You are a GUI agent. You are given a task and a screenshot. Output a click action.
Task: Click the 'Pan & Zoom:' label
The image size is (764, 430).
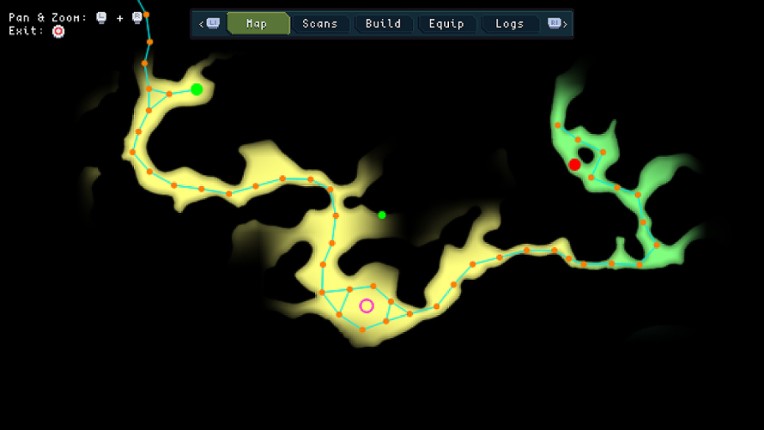pyautogui.click(x=48, y=18)
